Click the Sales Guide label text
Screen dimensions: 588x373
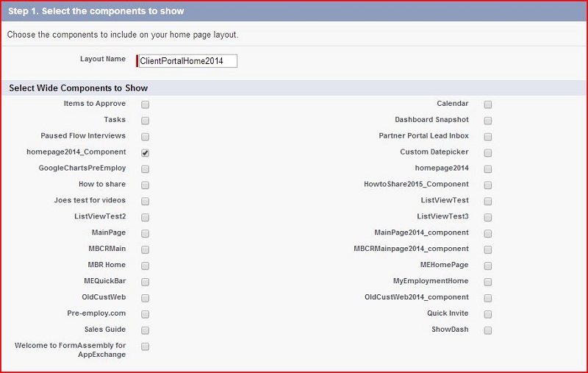105,330
